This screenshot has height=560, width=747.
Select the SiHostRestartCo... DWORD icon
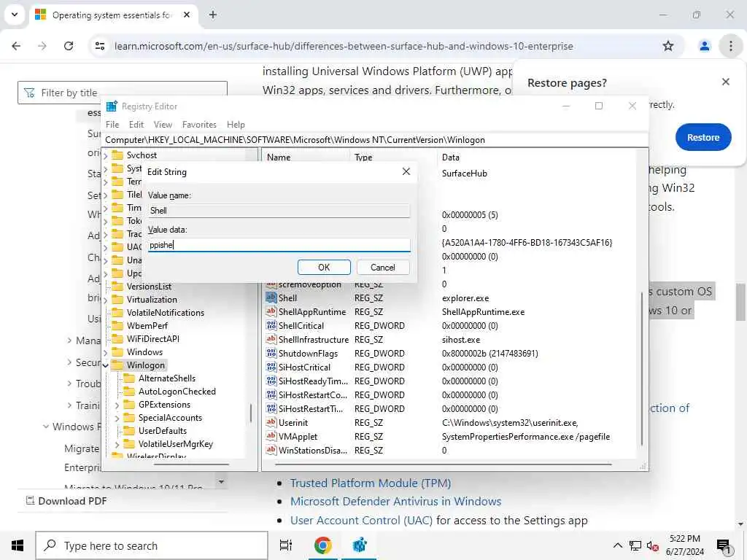[x=271, y=394]
